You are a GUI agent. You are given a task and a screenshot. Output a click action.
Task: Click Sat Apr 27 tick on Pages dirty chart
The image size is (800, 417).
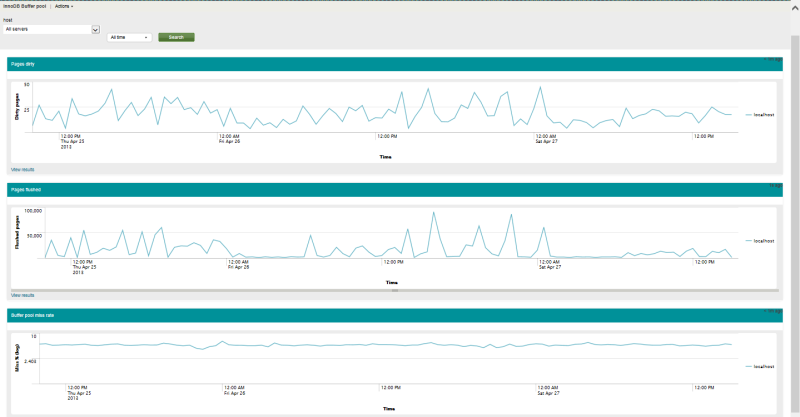pos(546,141)
